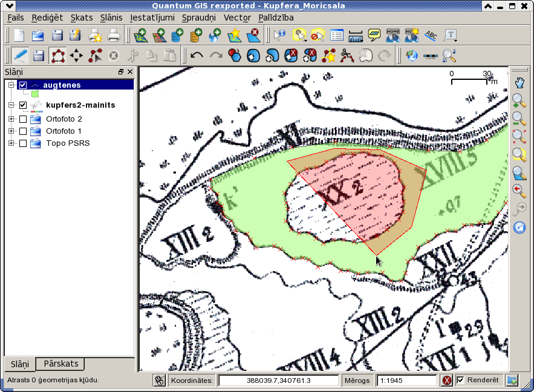
Task: Create a new vector layer (star icon)
Action: tap(234, 35)
